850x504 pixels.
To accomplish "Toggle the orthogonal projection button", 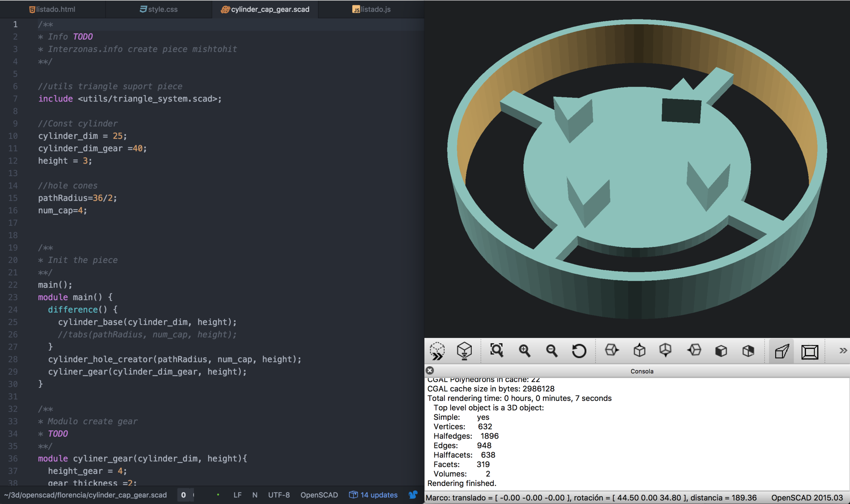I will (x=810, y=351).
